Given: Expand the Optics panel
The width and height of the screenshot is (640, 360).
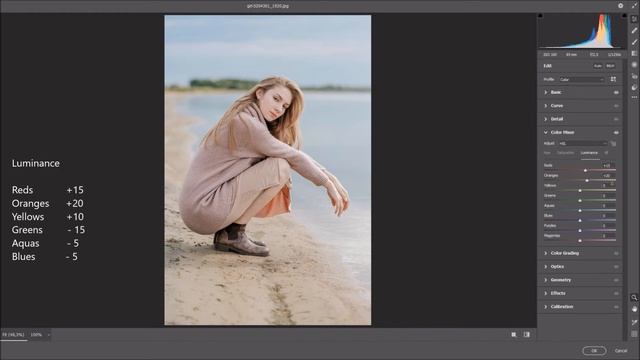Looking at the screenshot, I should pyautogui.click(x=546, y=267).
